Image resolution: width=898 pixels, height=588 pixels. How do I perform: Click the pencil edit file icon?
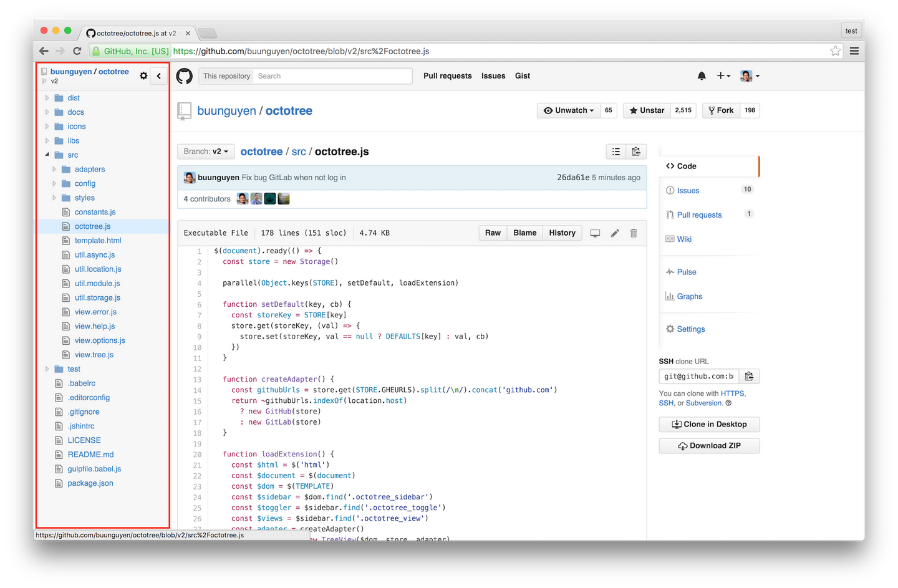click(x=615, y=233)
